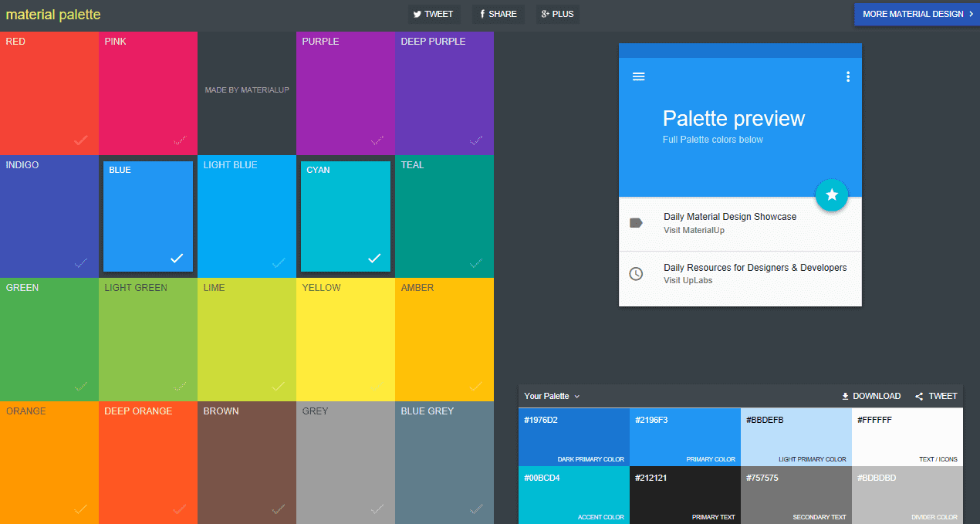Open MORE MATERIAL DESIGN via its chevron
The height and width of the screenshot is (524, 980).
click(x=971, y=14)
